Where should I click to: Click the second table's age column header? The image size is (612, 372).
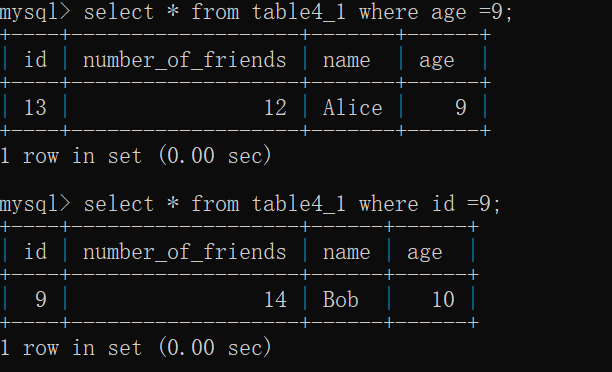click(425, 254)
